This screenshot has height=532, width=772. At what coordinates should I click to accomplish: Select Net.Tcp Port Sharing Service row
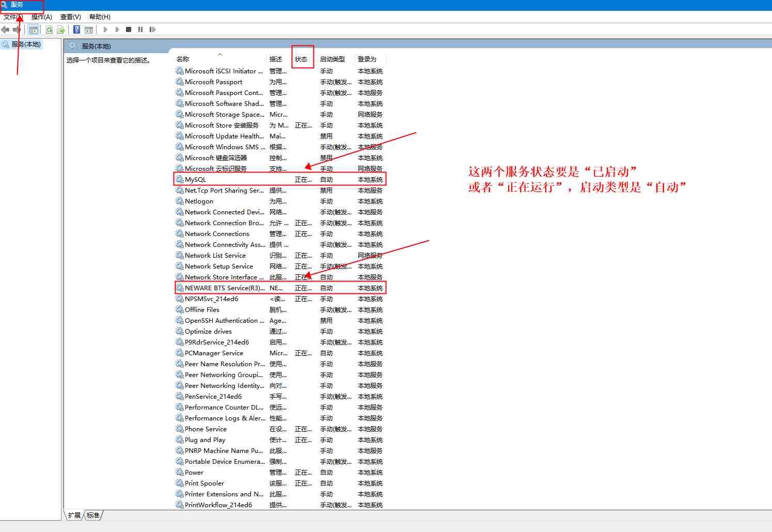(x=279, y=190)
